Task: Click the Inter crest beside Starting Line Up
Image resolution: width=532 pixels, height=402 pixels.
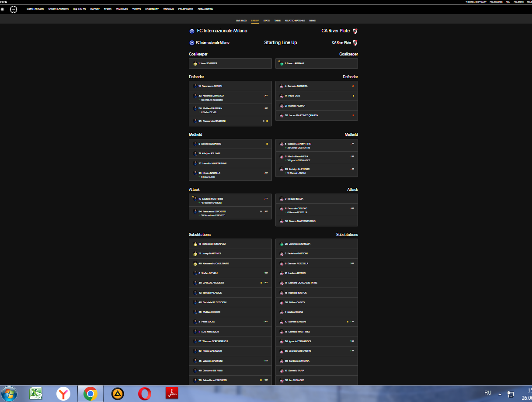Action: 191,43
